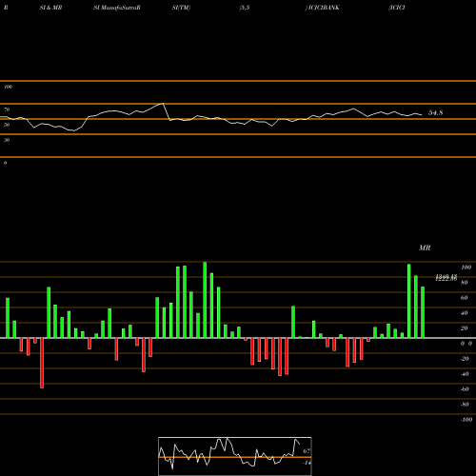Click the histogram axis label -60
This screenshot has width=476, height=476.
(465, 389)
